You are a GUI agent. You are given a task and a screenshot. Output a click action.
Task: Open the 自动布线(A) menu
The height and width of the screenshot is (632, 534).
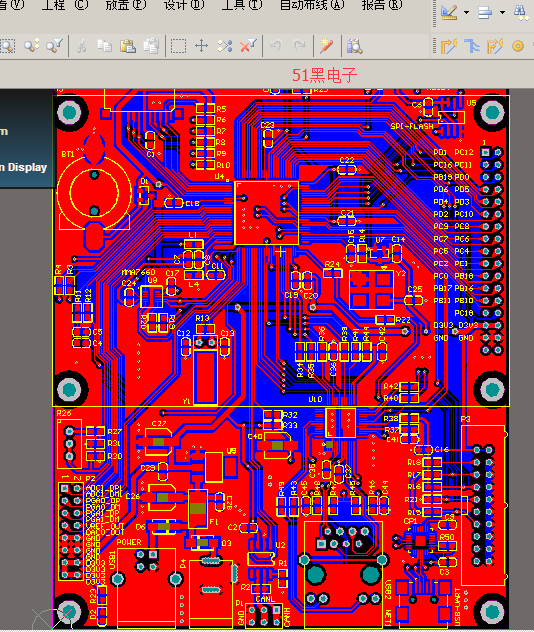312,5
